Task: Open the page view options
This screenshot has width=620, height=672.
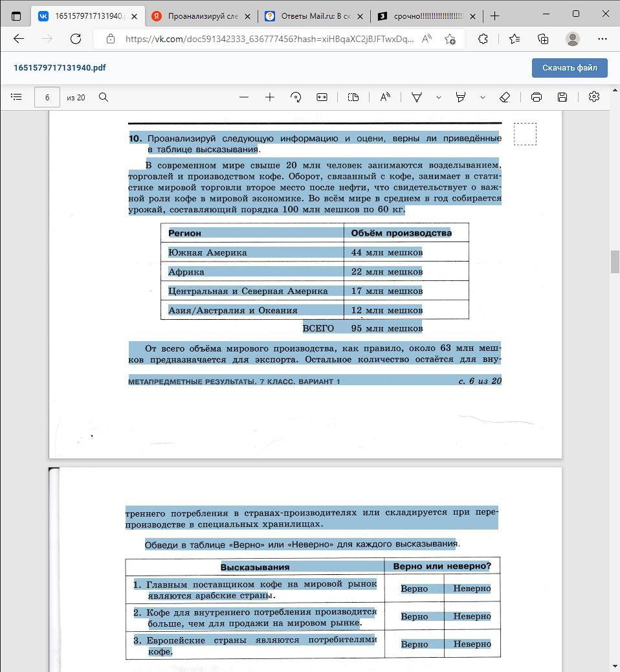Action: point(353,97)
